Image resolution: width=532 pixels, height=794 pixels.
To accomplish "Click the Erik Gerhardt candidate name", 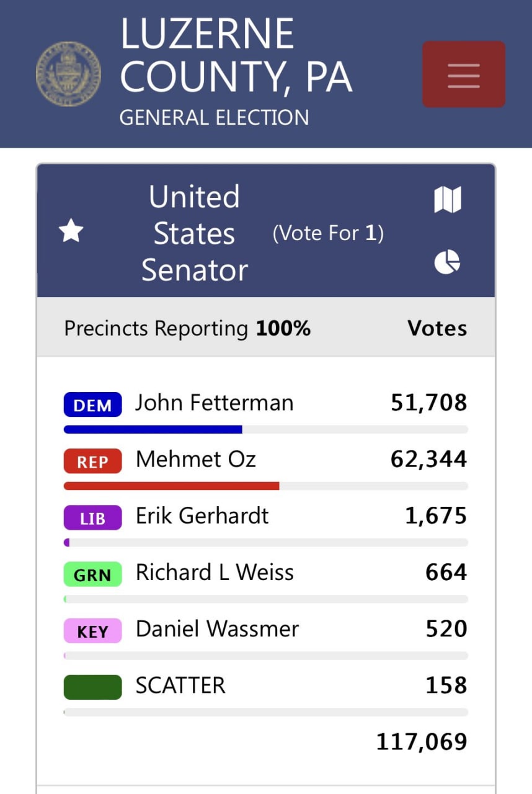I will click(202, 516).
